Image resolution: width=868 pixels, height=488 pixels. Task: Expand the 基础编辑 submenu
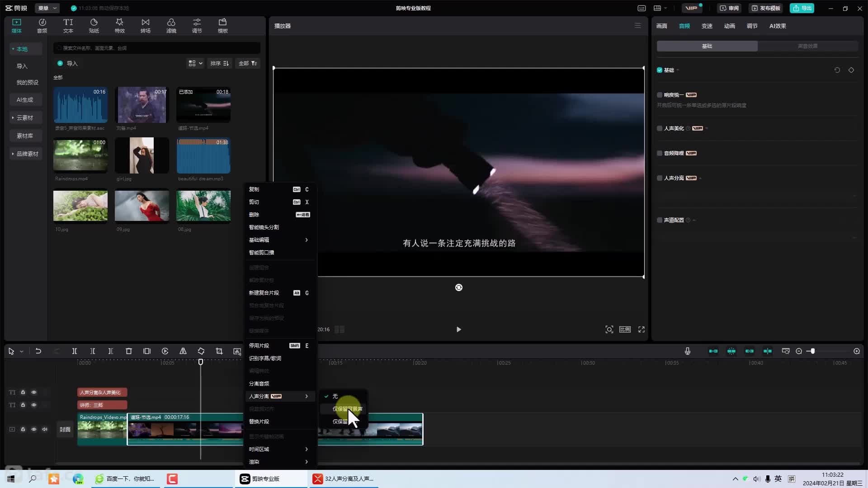279,240
